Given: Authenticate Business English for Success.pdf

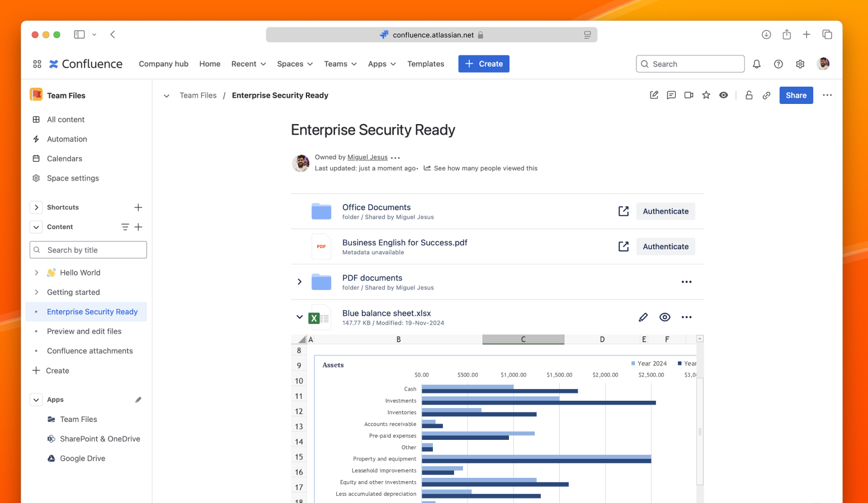Looking at the screenshot, I should point(666,246).
